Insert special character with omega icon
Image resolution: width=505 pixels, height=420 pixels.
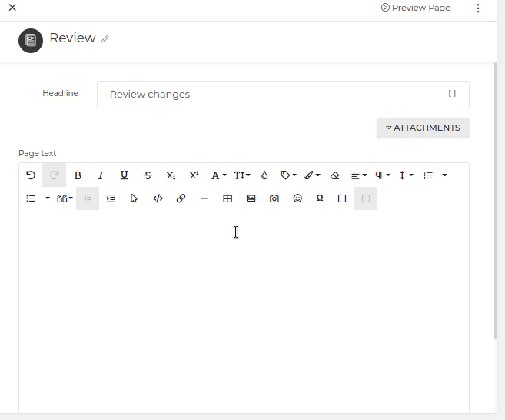coord(320,198)
